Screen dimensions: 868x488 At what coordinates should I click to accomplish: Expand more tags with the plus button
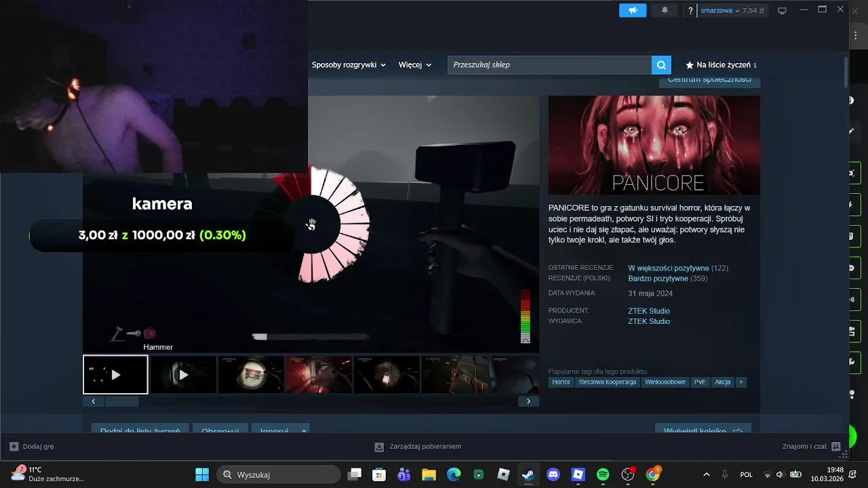[x=741, y=382]
